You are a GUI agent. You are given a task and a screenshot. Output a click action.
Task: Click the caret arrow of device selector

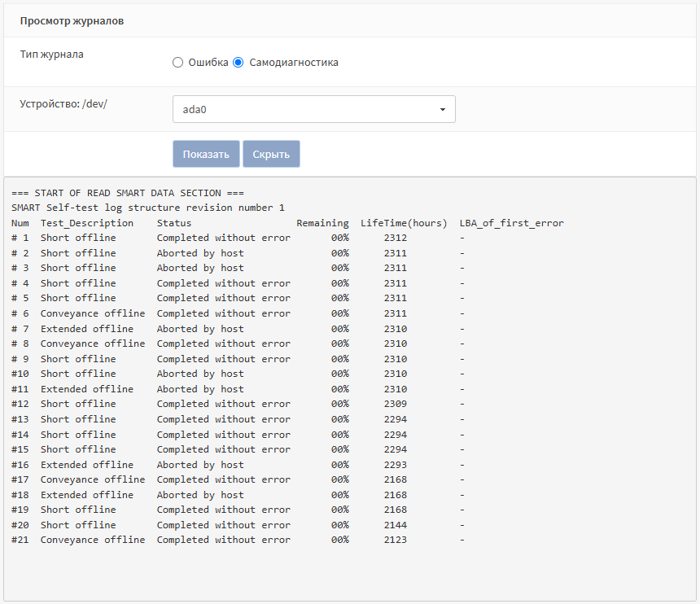442,109
